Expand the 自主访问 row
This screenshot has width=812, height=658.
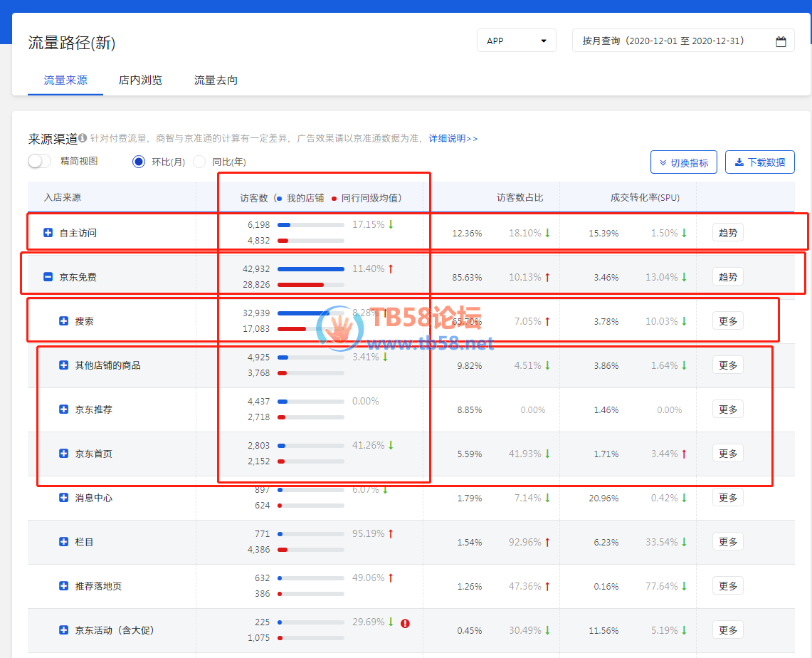point(48,233)
